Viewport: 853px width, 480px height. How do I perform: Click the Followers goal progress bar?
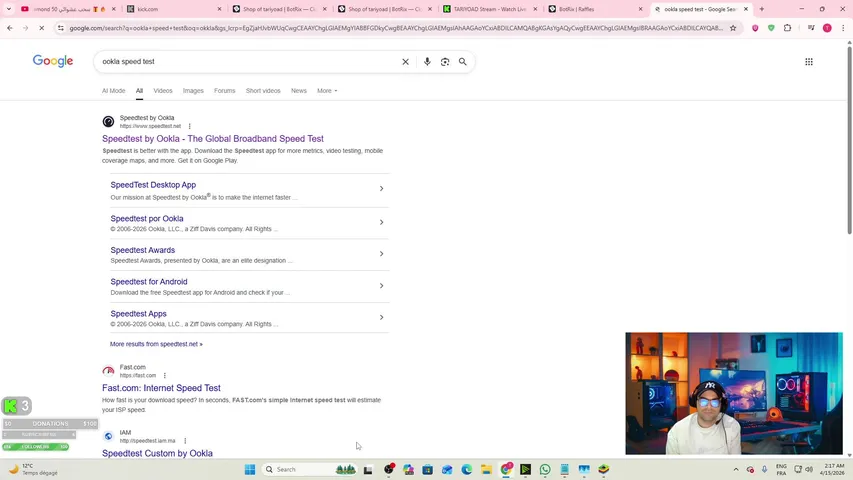pyautogui.click(x=35, y=447)
